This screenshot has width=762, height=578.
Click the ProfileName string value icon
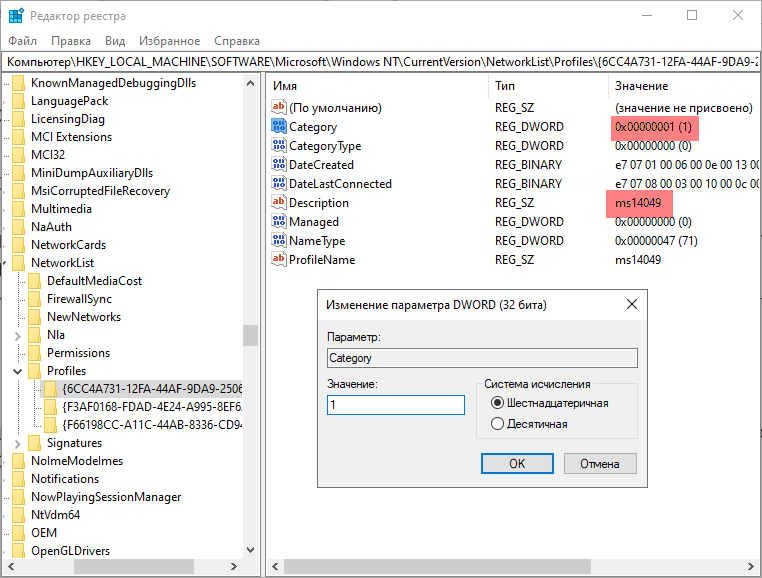coord(279,260)
